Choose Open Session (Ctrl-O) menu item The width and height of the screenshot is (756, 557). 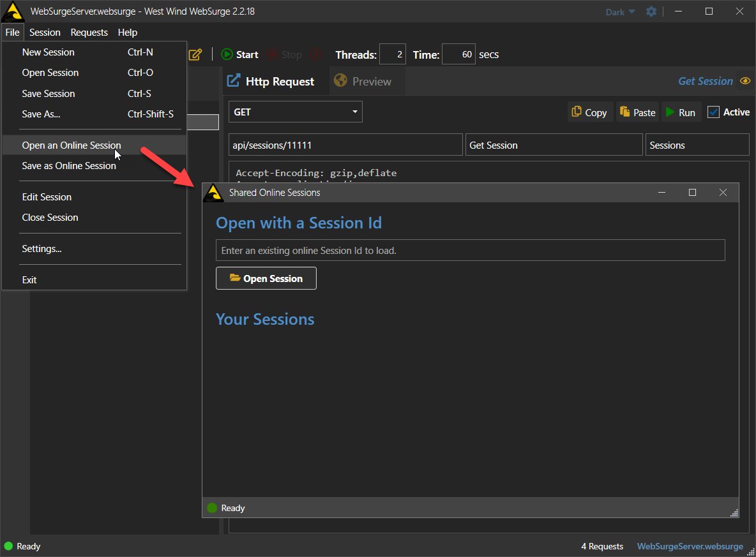(94, 73)
